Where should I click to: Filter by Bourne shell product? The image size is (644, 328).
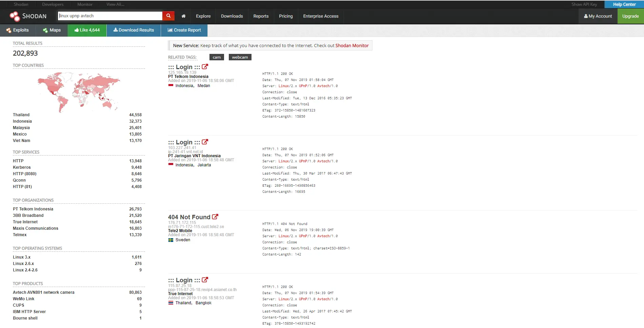coord(25,318)
